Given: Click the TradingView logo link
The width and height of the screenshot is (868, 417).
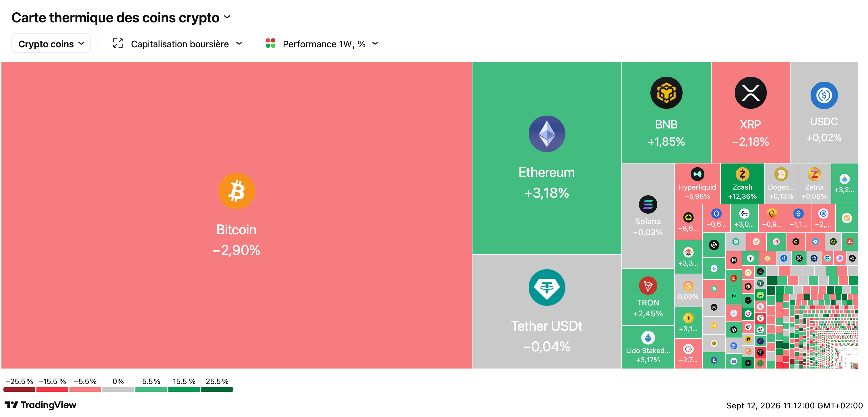Looking at the screenshot, I should coord(40,405).
